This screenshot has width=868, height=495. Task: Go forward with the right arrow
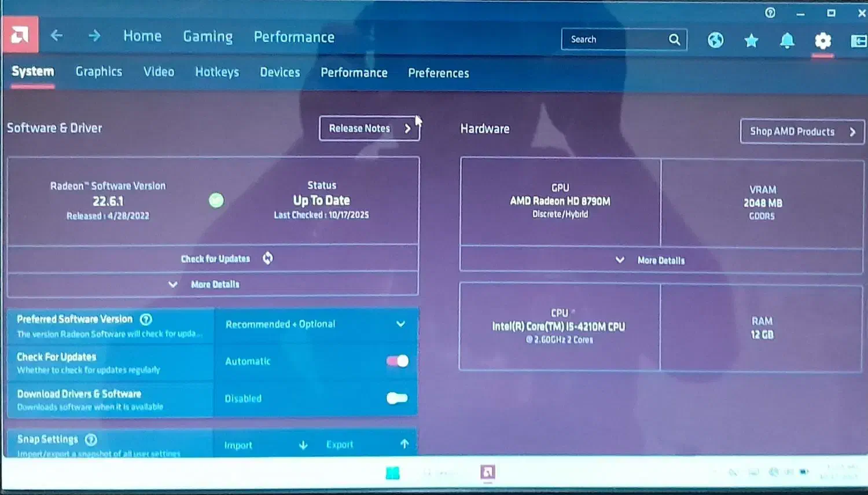(x=94, y=36)
